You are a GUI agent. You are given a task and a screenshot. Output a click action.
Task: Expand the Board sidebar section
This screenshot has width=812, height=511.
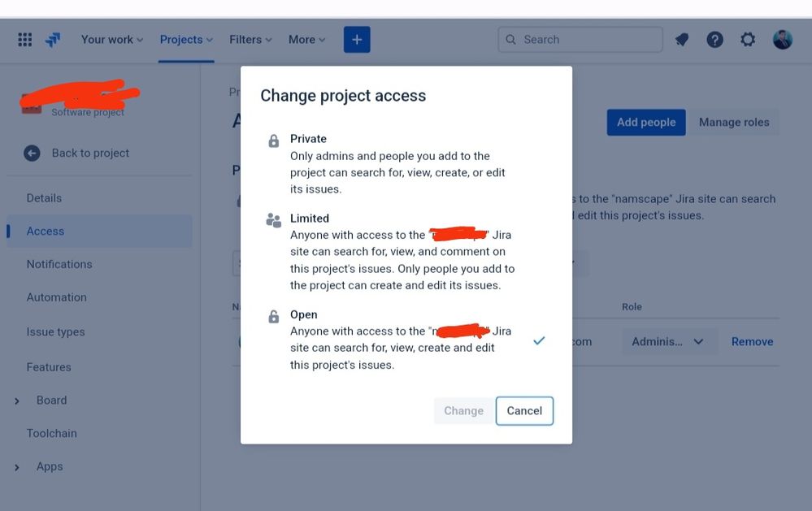pyautogui.click(x=17, y=401)
